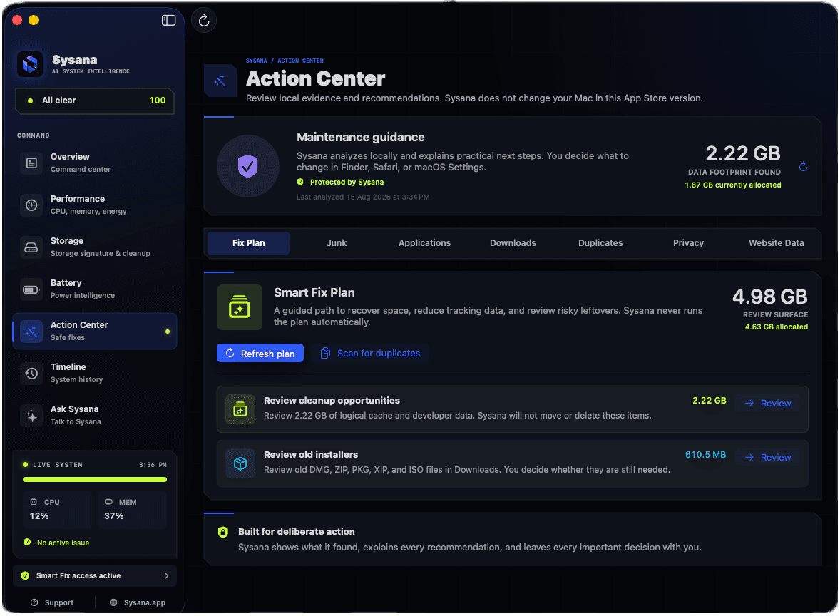Refresh the data footprint with small blue icon
Viewport: 840px width, 616px height.
pyautogui.click(x=803, y=167)
